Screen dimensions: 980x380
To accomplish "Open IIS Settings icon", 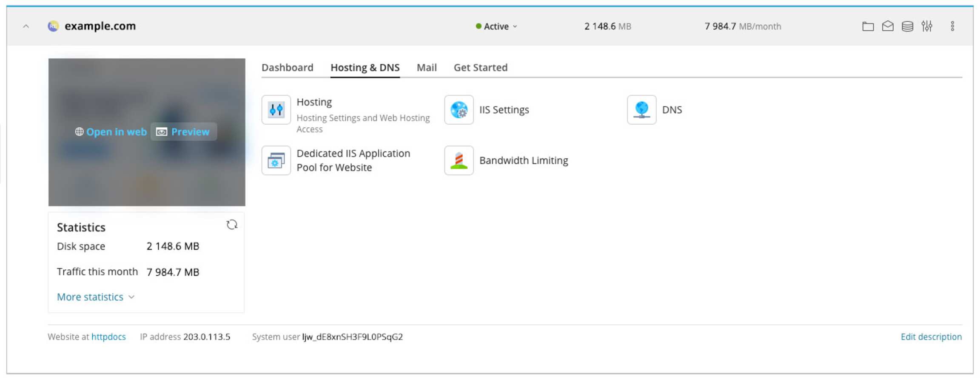I will pos(459,110).
